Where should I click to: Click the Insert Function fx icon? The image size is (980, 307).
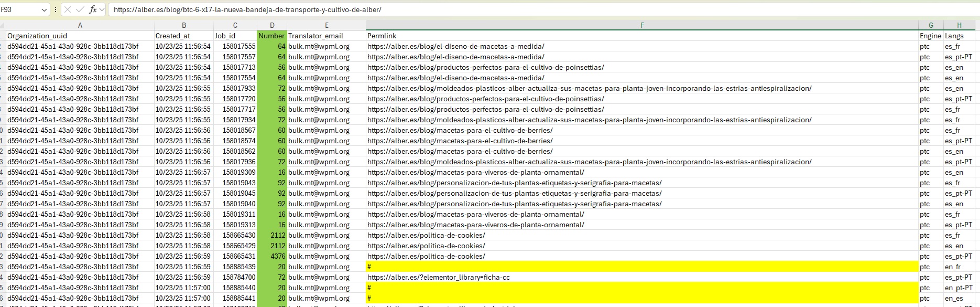[x=93, y=9]
